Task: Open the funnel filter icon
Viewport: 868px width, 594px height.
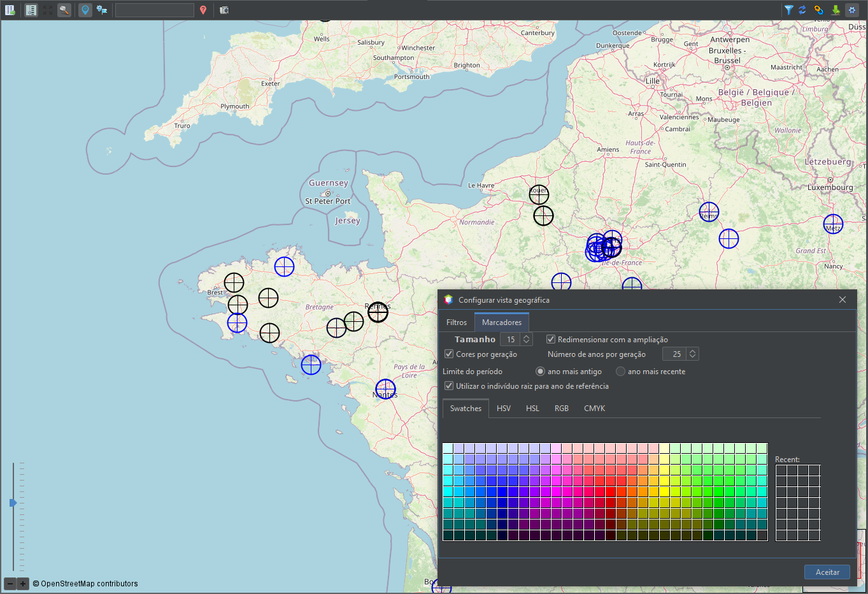Action: tap(788, 10)
